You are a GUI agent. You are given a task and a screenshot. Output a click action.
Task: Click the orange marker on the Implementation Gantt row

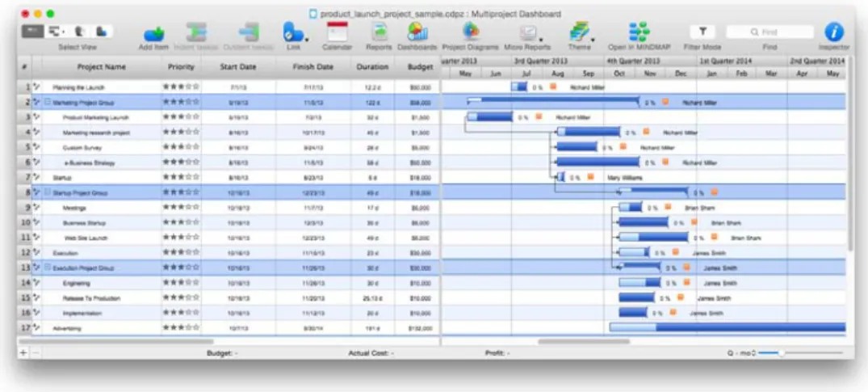tap(673, 312)
